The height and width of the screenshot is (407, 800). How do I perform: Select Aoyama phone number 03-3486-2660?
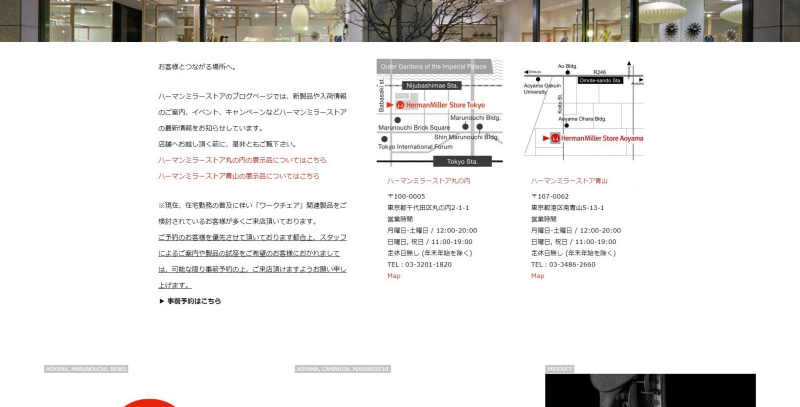tap(571, 265)
